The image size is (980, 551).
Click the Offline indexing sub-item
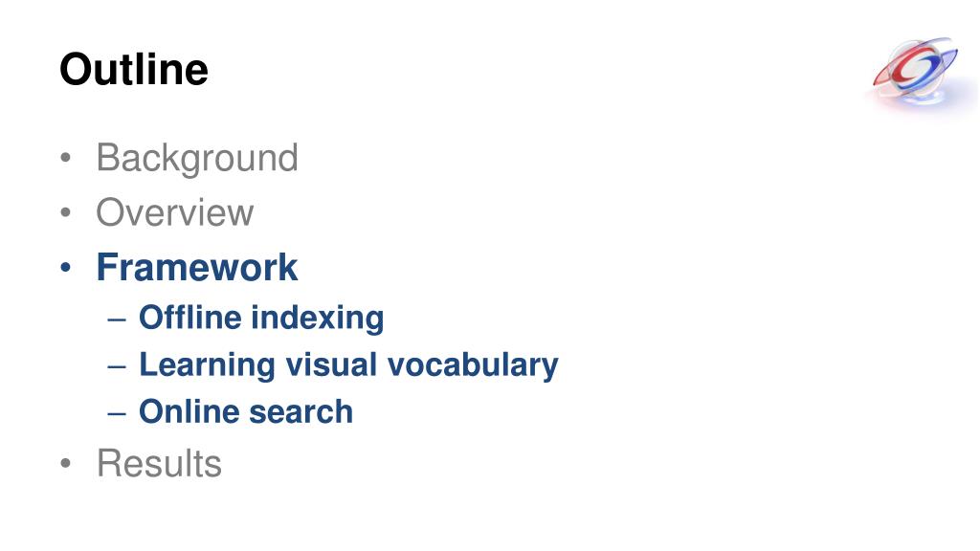[x=261, y=318]
